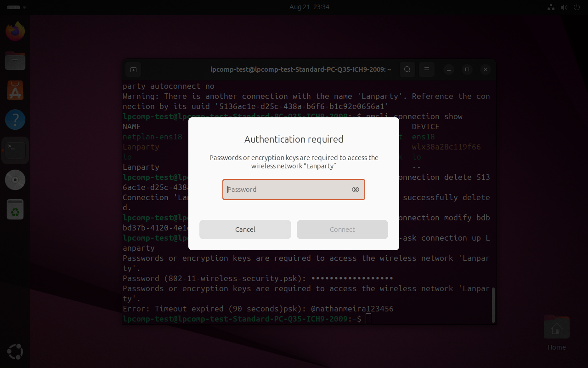Select the Terminal dock icon
Viewport: 588px width, 368px height.
[x=15, y=150]
